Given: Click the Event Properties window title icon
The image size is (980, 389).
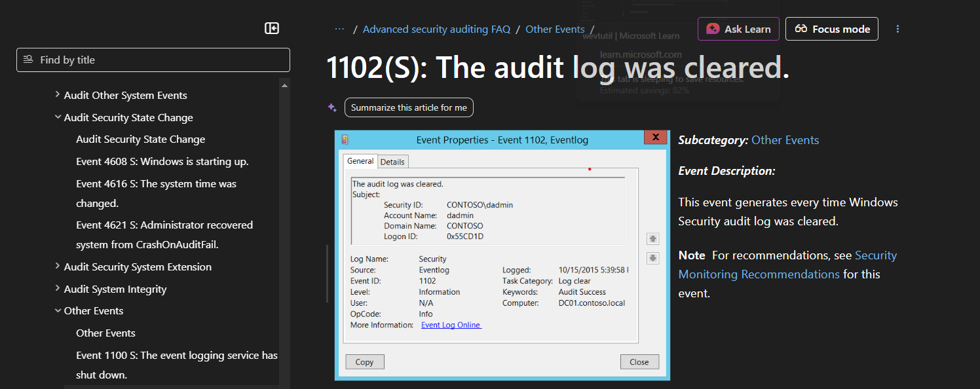Looking at the screenshot, I should click(x=345, y=139).
